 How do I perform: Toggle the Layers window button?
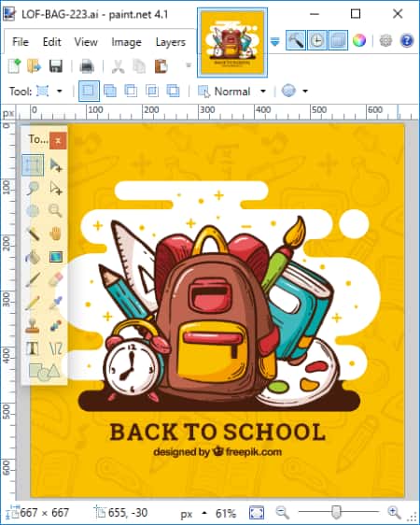338,40
